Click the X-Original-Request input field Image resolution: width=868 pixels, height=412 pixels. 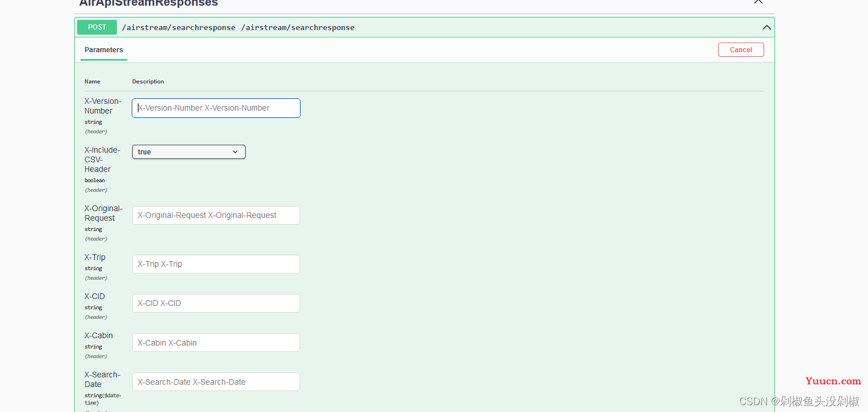[x=216, y=215]
